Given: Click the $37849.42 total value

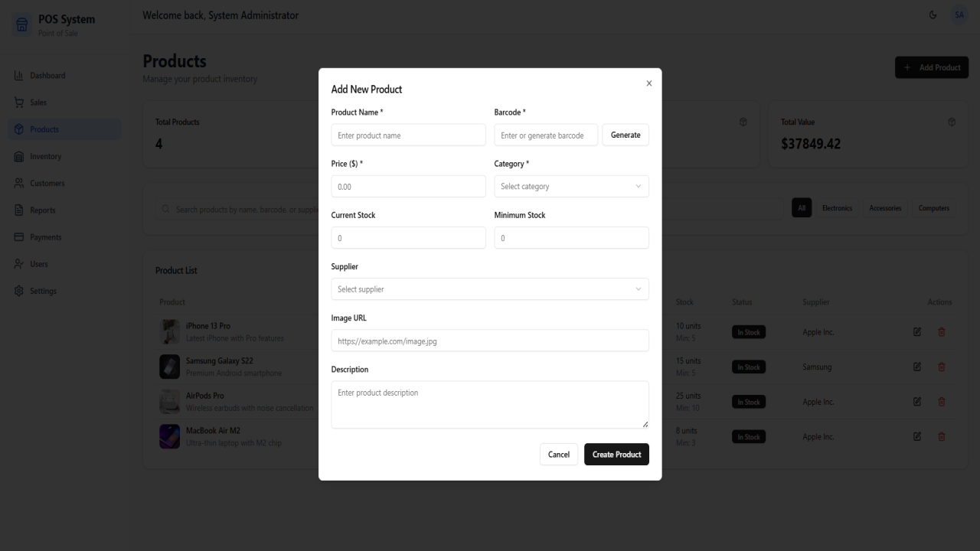Looking at the screenshot, I should (x=811, y=144).
